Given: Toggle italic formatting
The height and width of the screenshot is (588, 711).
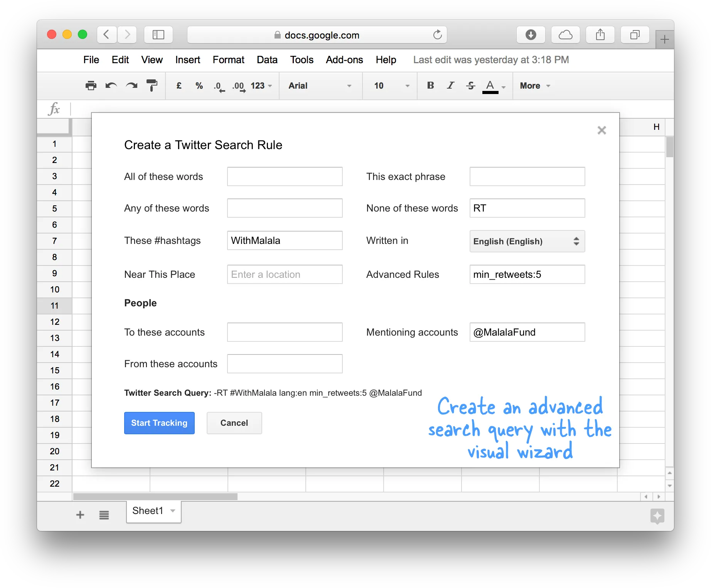Looking at the screenshot, I should tap(450, 86).
